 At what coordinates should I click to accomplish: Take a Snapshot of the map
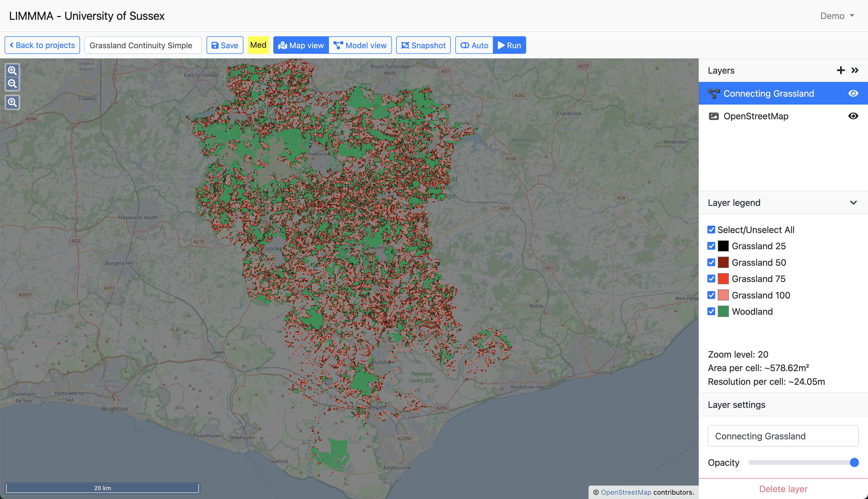tap(423, 45)
